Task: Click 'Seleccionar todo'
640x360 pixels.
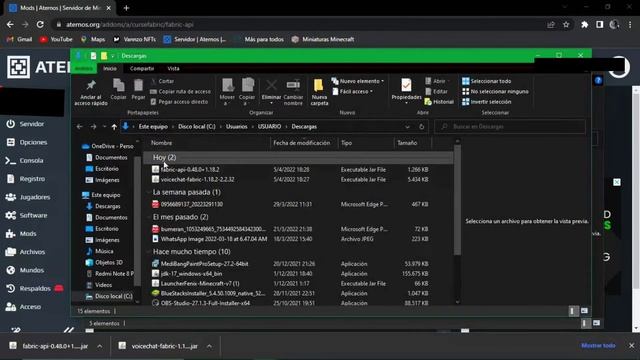Action: coord(487,81)
